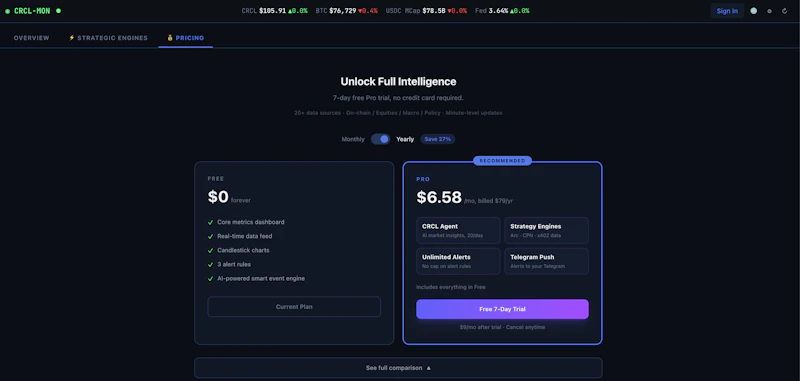Image resolution: width=800 pixels, height=381 pixels.
Task: Select the Pricing tab
Action: [186, 38]
